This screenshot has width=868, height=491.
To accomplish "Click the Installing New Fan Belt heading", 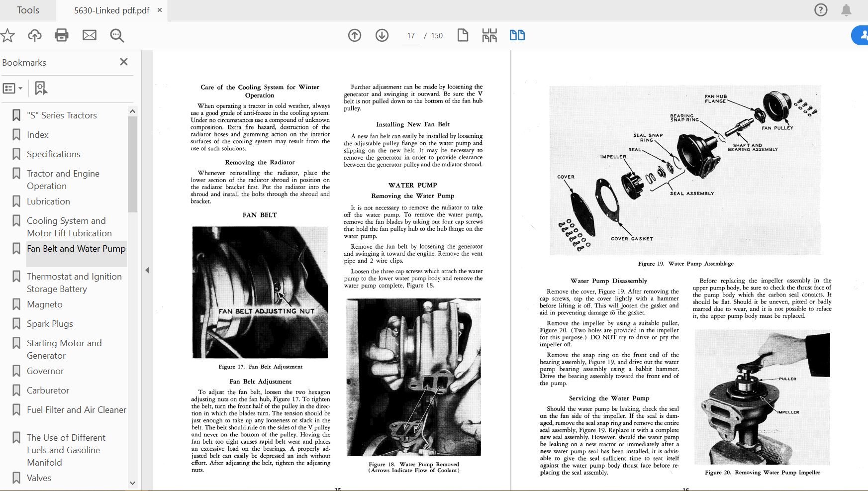I will coord(413,124).
